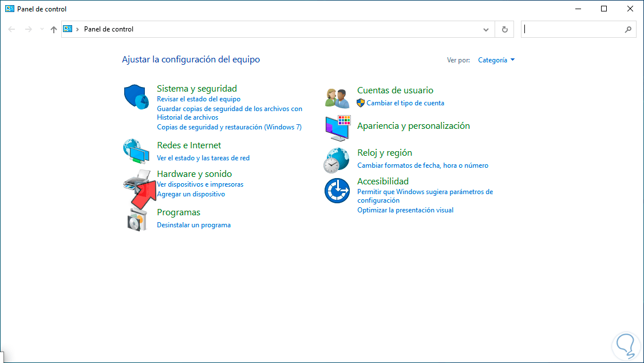Expand the breadcrumb arrow before Panel de control
644x363 pixels.
click(x=77, y=29)
